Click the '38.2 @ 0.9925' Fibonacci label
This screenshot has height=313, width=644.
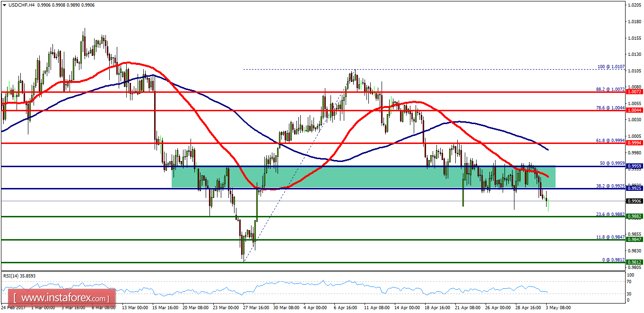pyautogui.click(x=610, y=186)
